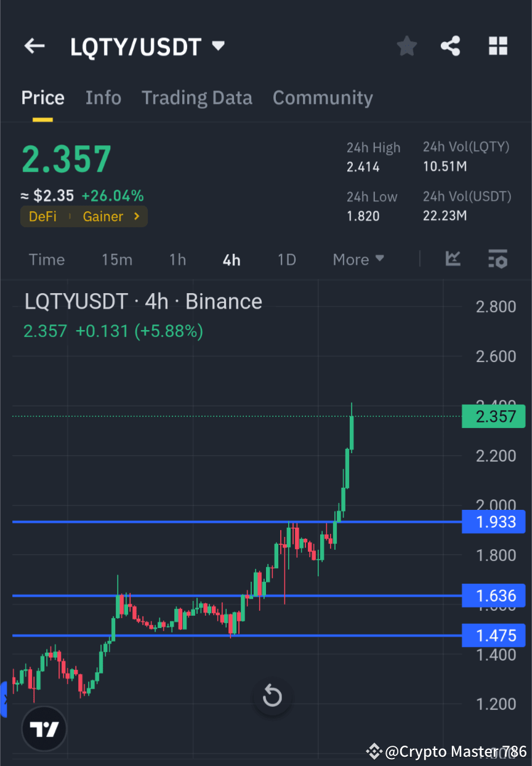Enable the 15m candle interval

tap(117, 259)
